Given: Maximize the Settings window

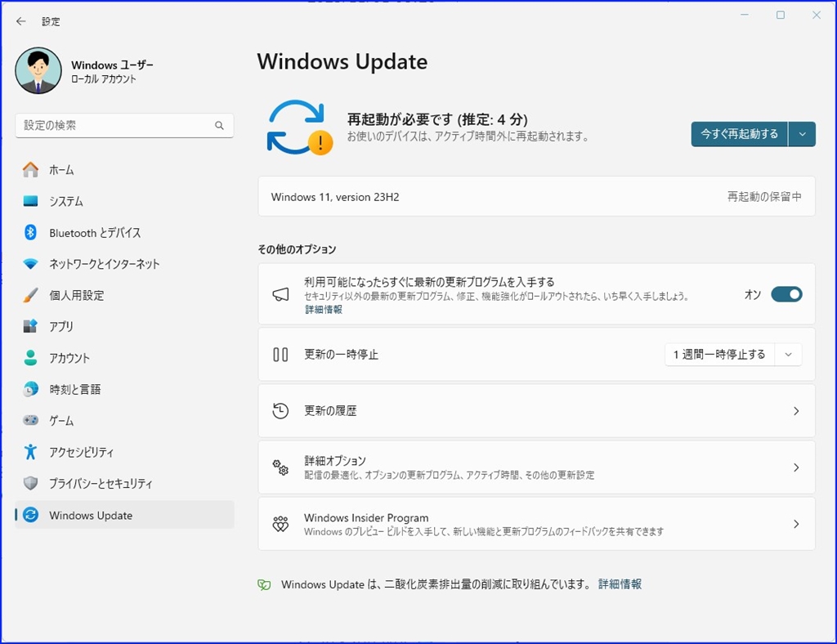Looking at the screenshot, I should [x=781, y=15].
